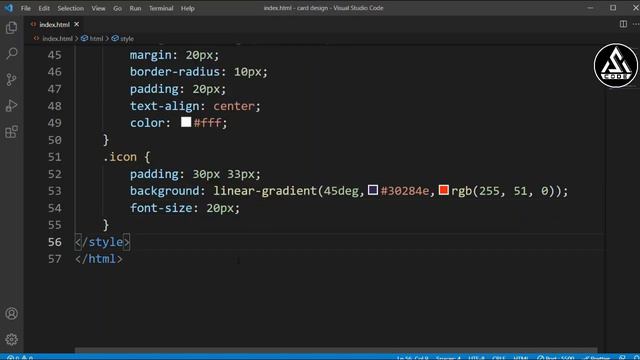
Task: Open the white #fff color swatch
Action: tap(186, 122)
